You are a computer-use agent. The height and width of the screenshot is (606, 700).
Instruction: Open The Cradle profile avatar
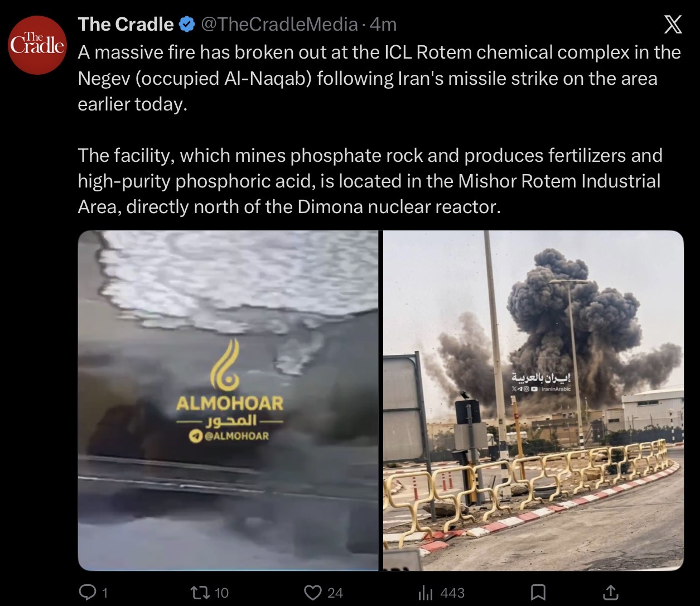(x=37, y=45)
